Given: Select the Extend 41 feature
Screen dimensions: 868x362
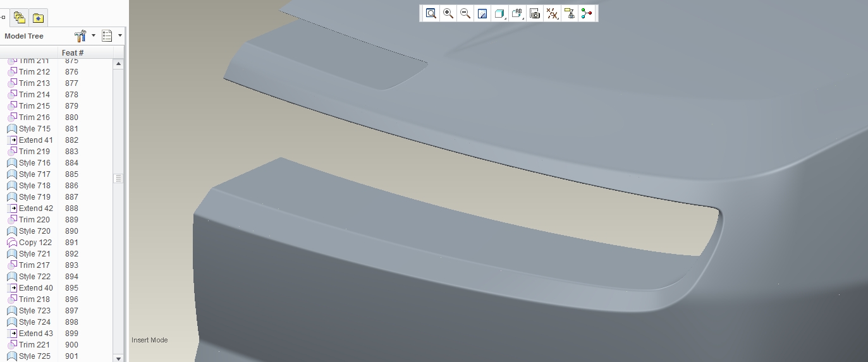Looking at the screenshot, I should [x=30, y=140].
